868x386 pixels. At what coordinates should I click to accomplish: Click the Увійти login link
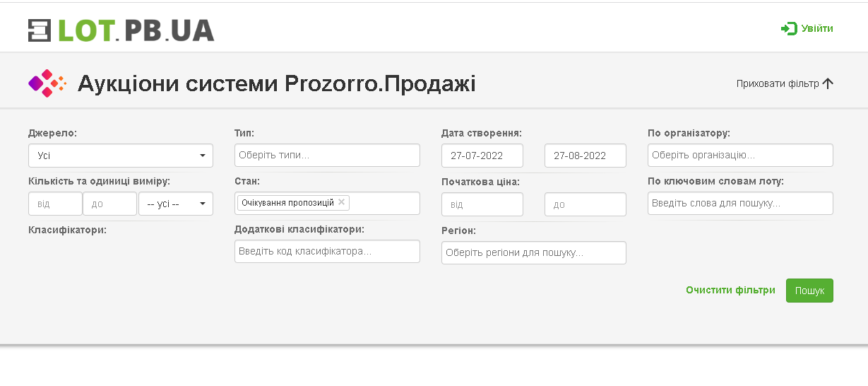816,28
